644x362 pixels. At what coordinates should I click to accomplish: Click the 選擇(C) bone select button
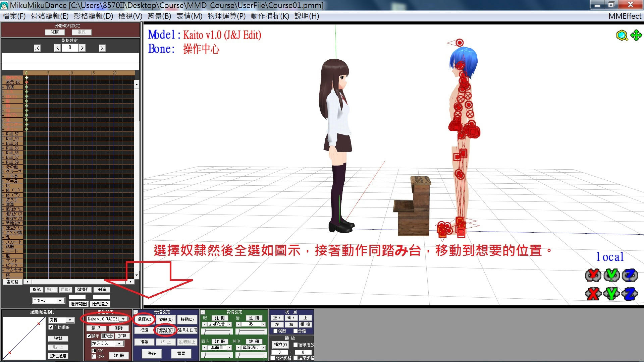click(144, 319)
